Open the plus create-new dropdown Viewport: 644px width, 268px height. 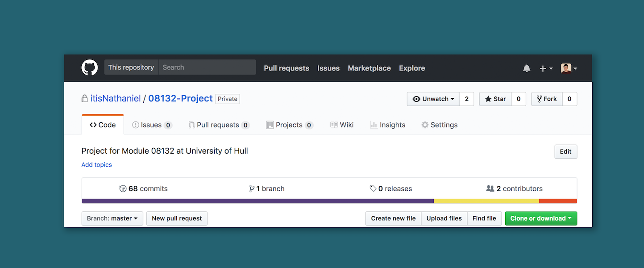click(x=546, y=68)
